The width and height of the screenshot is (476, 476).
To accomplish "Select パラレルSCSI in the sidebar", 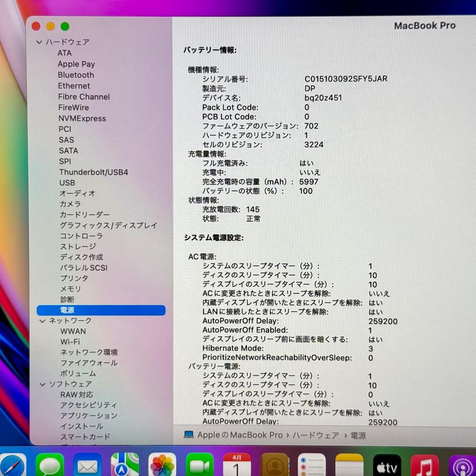I will [x=84, y=268].
